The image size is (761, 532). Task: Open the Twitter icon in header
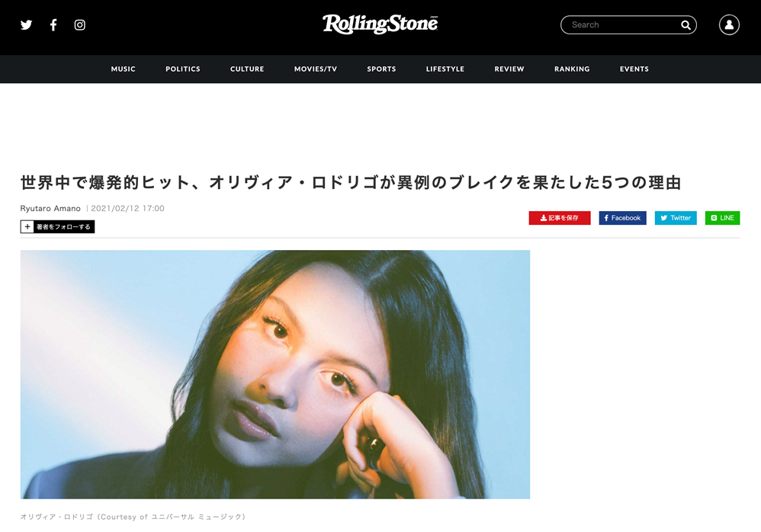point(26,24)
